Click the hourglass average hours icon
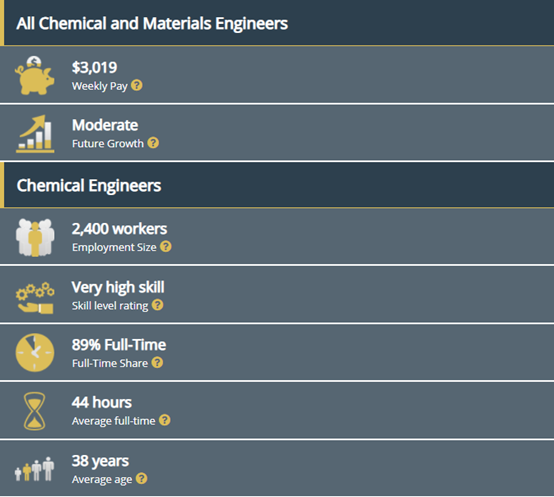The width and height of the screenshot is (554, 497). tap(34, 411)
